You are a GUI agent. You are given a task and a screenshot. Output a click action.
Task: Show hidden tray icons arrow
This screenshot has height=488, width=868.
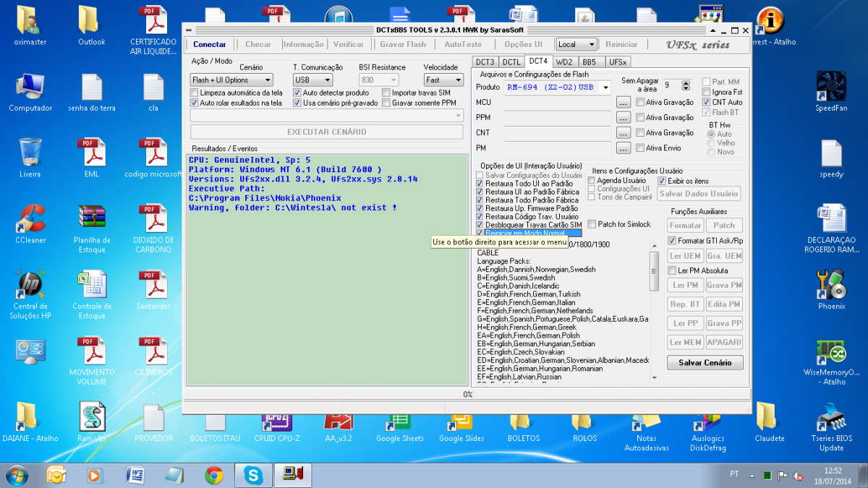[x=753, y=475]
